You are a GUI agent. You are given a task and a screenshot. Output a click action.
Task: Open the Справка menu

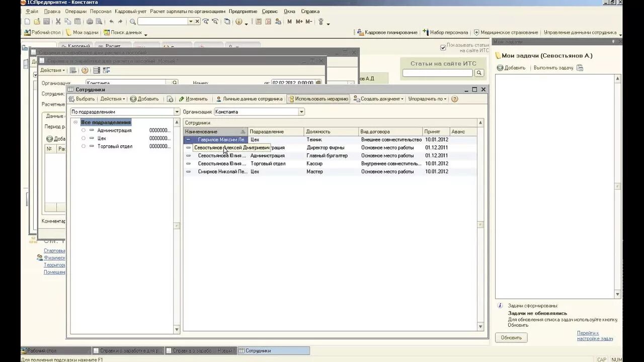[x=310, y=11]
